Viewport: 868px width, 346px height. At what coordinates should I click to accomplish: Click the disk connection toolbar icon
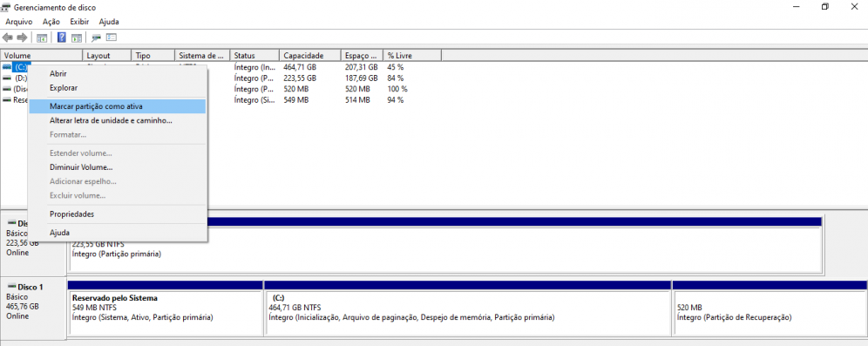click(97, 37)
